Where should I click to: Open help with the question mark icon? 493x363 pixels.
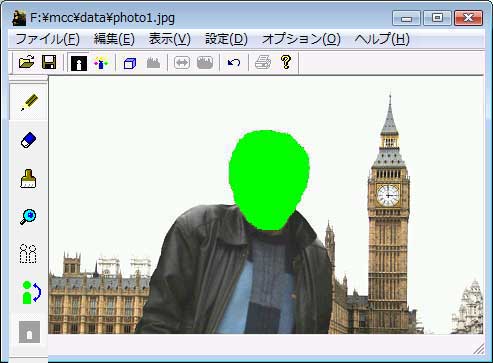(286, 62)
